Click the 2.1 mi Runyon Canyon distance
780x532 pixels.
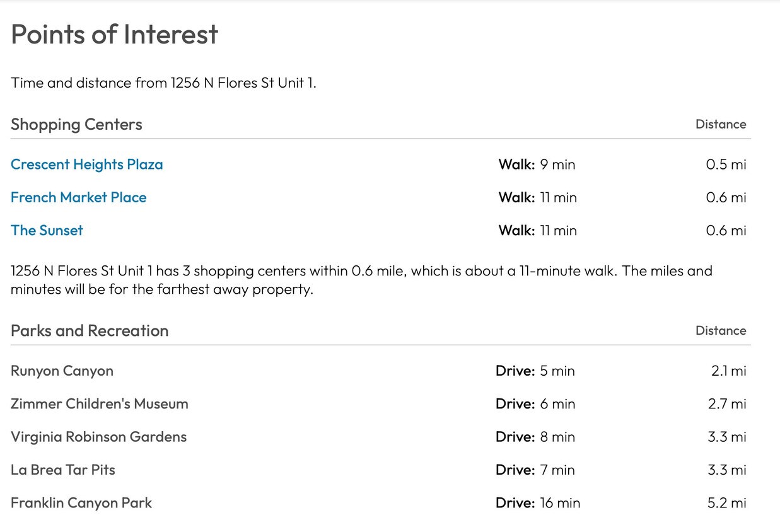pos(728,371)
